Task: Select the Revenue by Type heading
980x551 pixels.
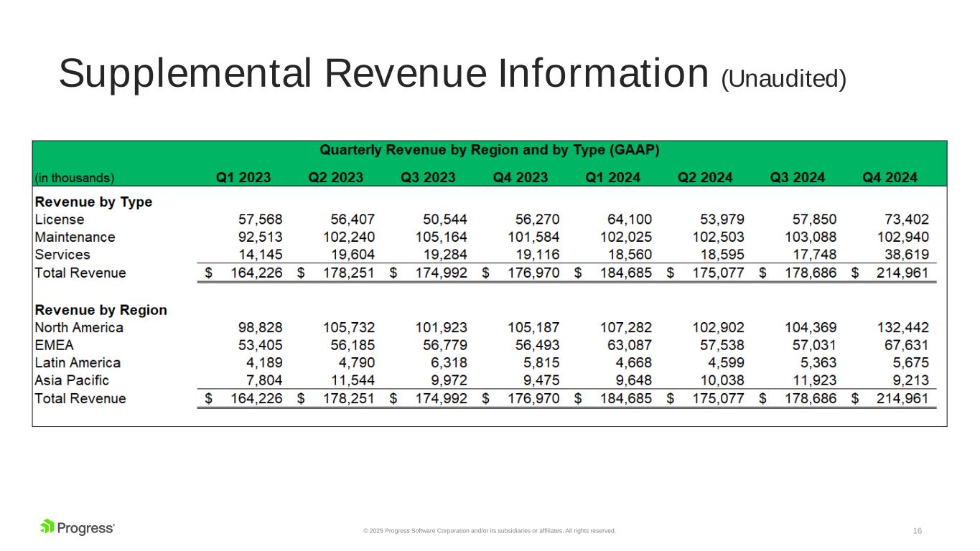Action: (93, 202)
